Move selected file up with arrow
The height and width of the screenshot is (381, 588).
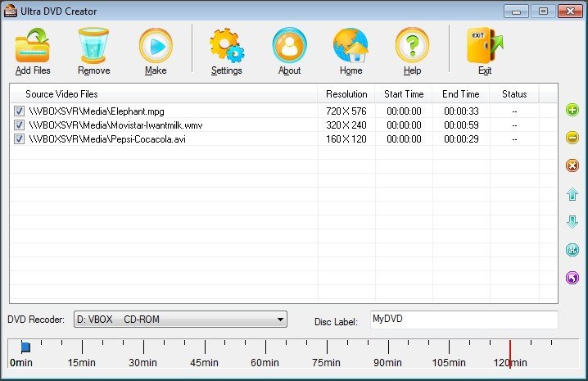click(x=572, y=194)
